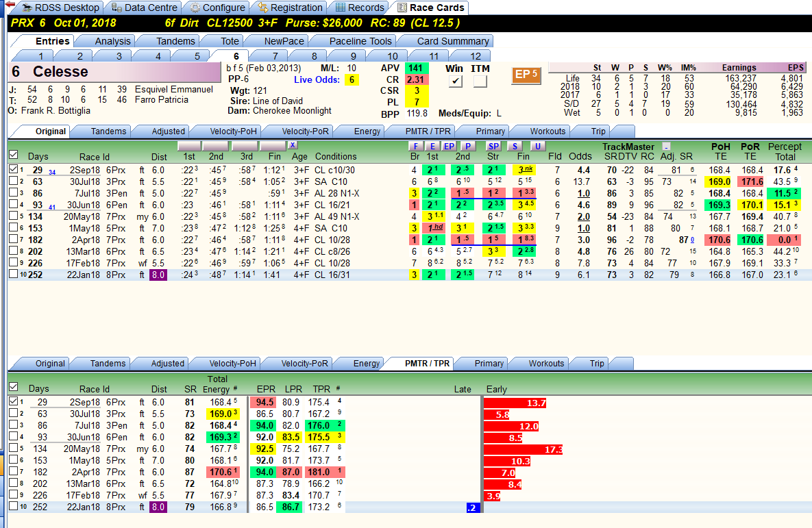This screenshot has width=812, height=528.
Task: Check upper-table paceline 5 dated 20May18
Action: pos(14,216)
